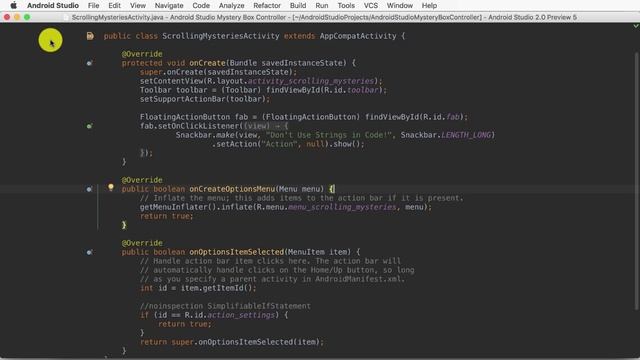Click the "Action" string in setAction
Image resolution: width=640 pixels, height=360 pixels.
pyautogui.click(x=280, y=144)
